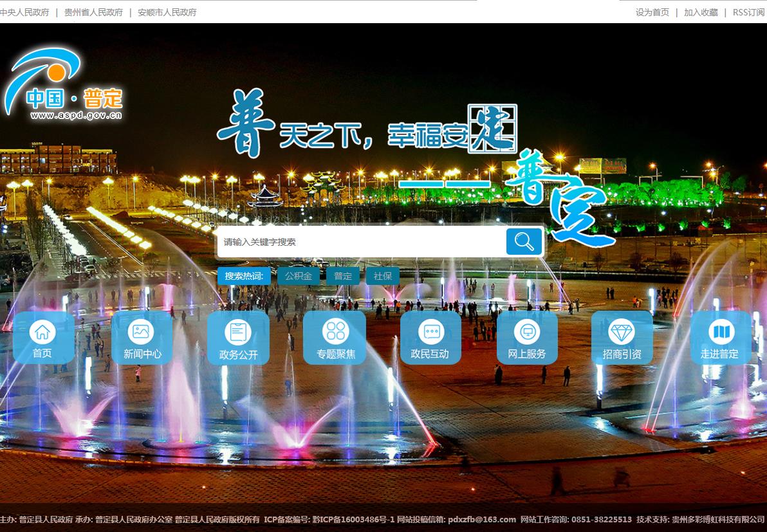
Task: Select the 社保 hot search term
Action: 382,276
